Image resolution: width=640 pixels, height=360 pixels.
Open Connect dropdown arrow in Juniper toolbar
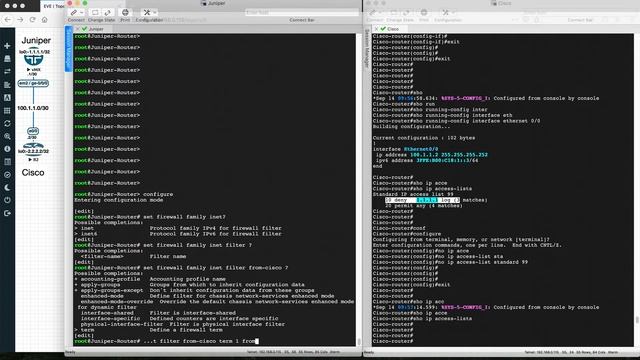82,13
